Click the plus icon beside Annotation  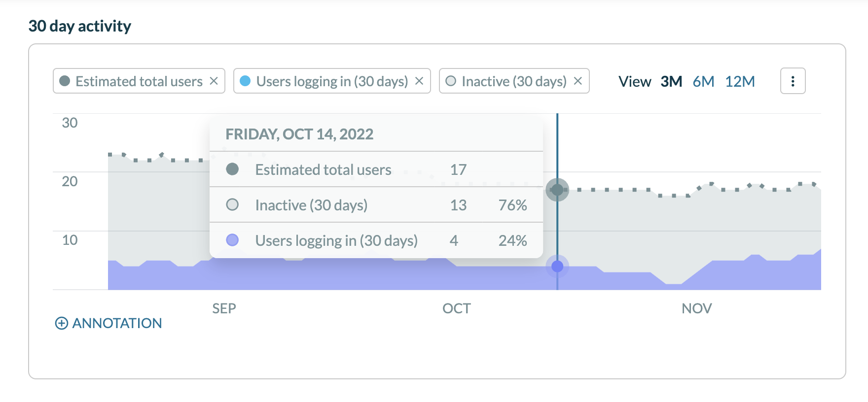click(62, 323)
